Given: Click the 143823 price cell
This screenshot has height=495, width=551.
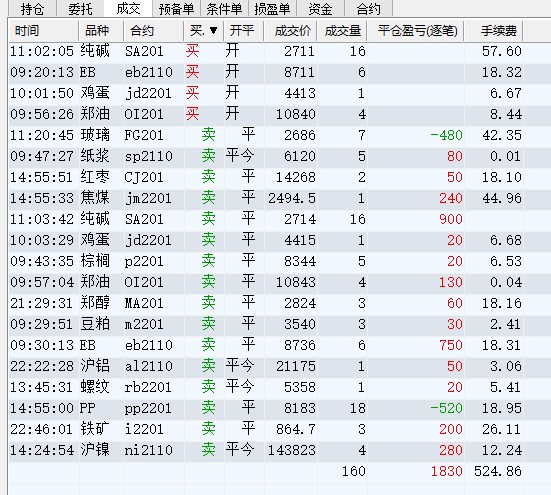Looking at the screenshot, I should coord(292,450).
